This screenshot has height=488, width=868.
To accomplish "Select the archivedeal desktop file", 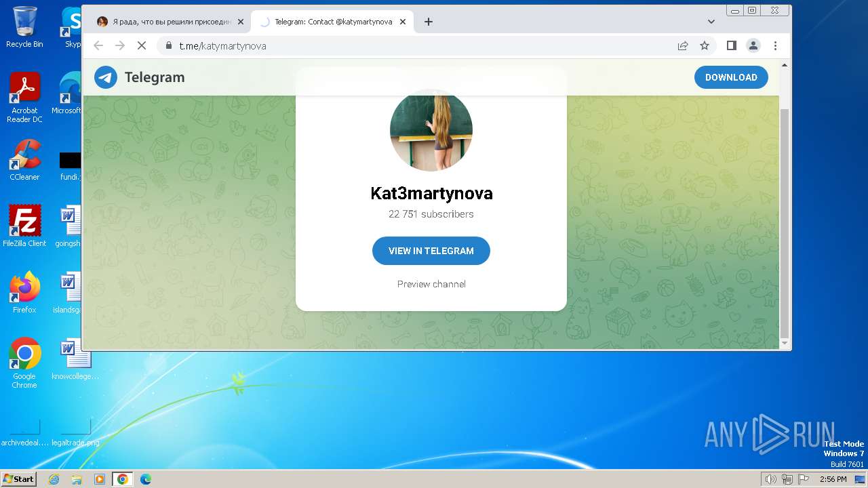I will tap(24, 432).
